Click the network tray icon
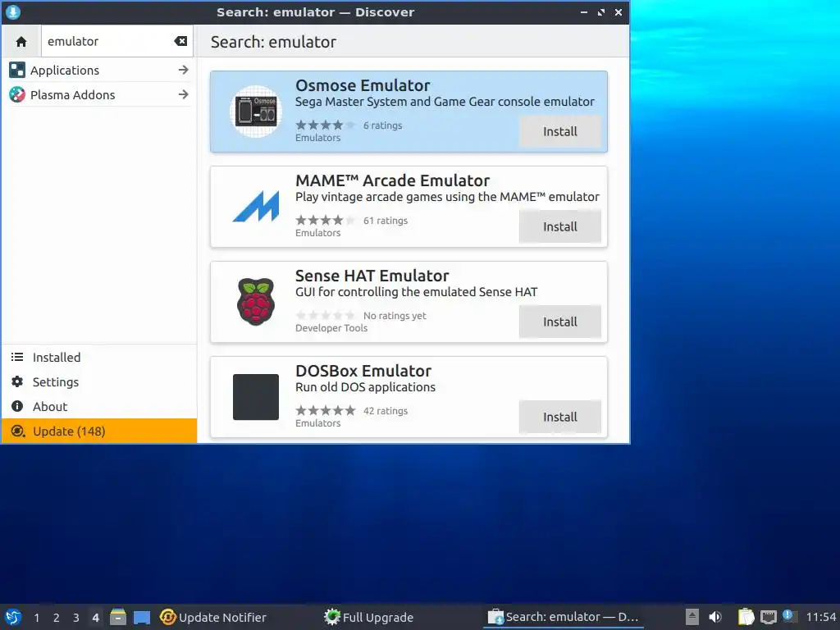This screenshot has width=840, height=630. [768, 617]
